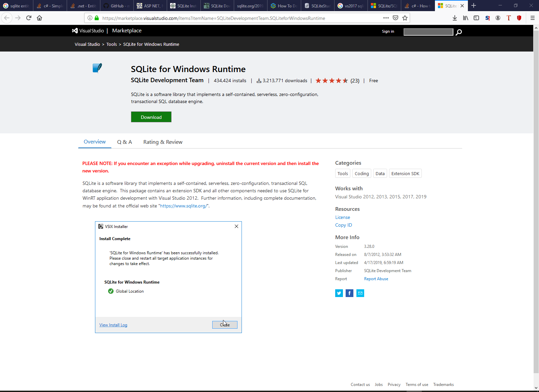Viewport: 539px width, 392px height.
Task: Open the Privacy footer link
Action: tap(394, 385)
